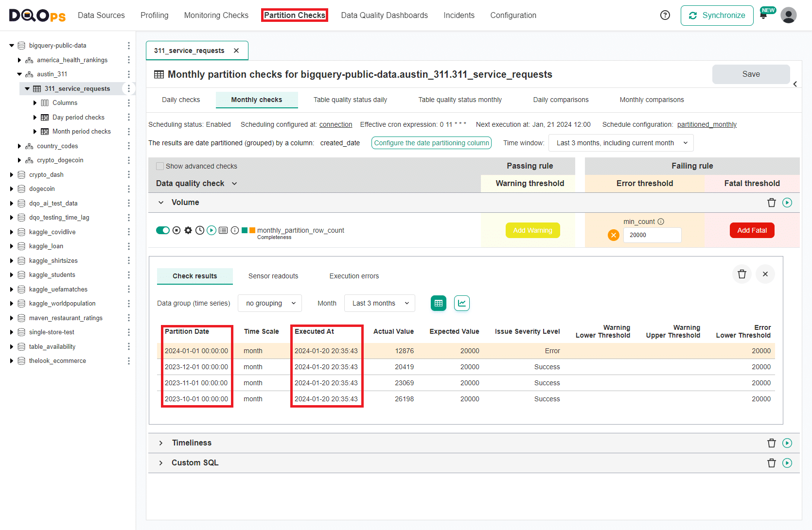The image size is (812, 530).
Task: Switch to the Daily checks tab
Action: tap(180, 100)
